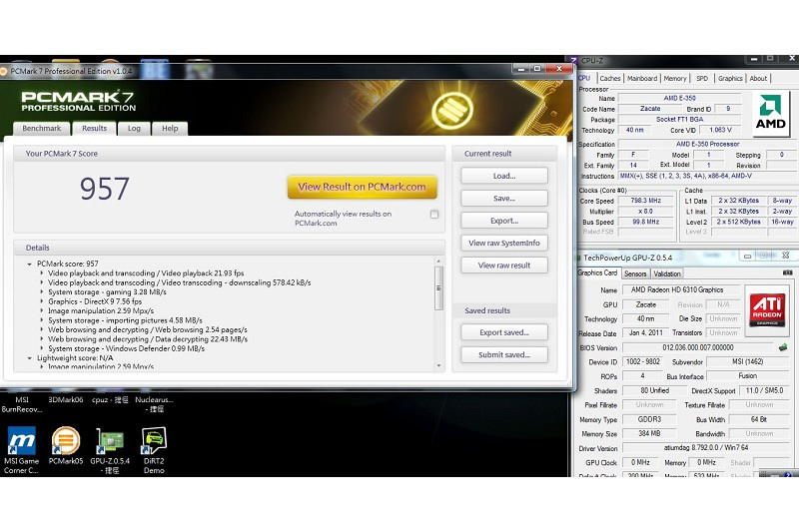The image size is (799, 532).
Task: Select the CPU tab in CPU-Z
Action: tap(584, 78)
